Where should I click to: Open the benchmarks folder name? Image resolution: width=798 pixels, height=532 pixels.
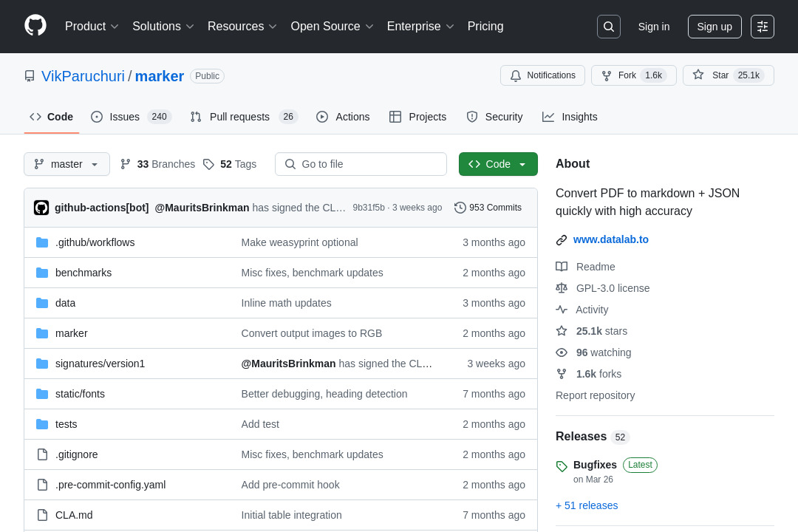click(83, 273)
